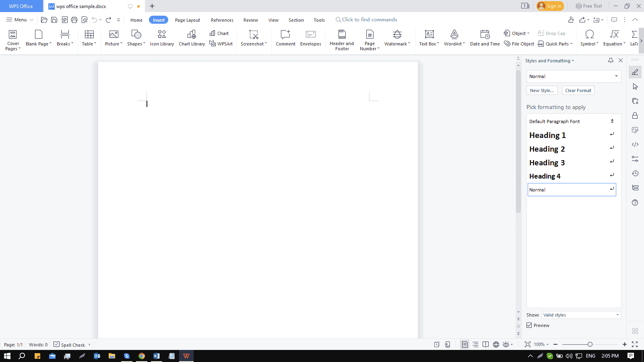Switch to the References ribbon tab
The width and height of the screenshot is (644, 362).
pyautogui.click(x=222, y=20)
